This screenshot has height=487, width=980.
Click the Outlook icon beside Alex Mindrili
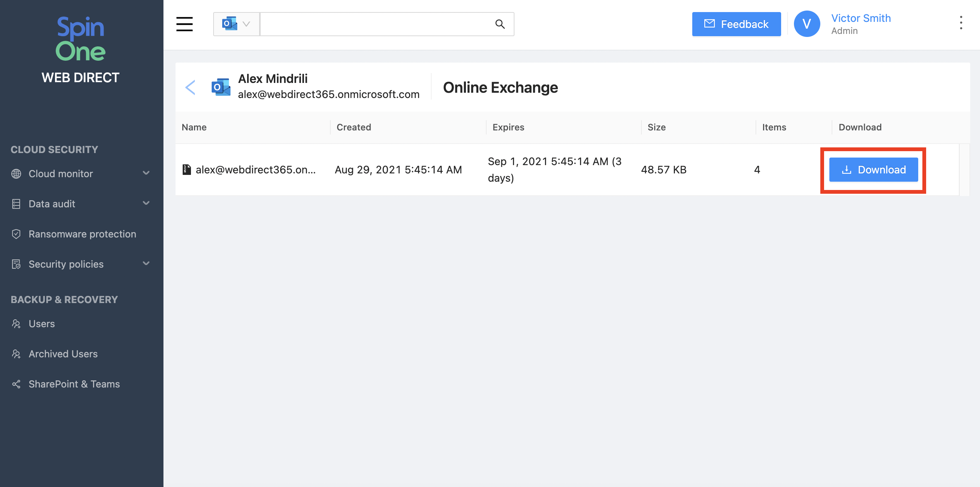pos(221,87)
